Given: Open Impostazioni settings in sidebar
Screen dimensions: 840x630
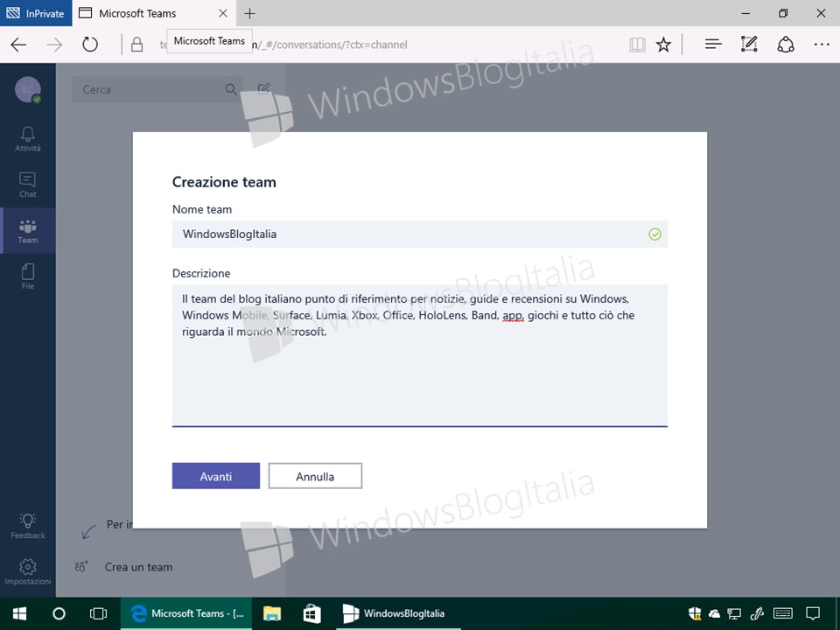Looking at the screenshot, I should pos(28,572).
